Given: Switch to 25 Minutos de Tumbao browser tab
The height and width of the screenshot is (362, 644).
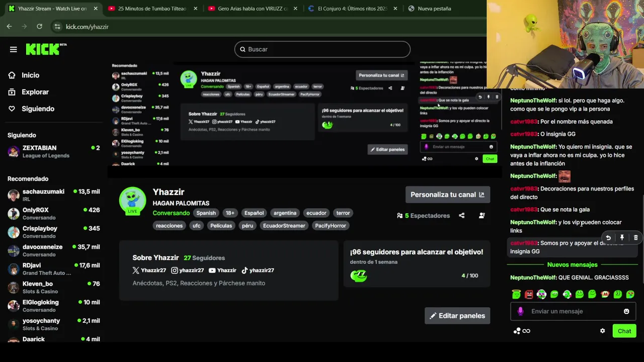Looking at the screenshot, I should 152,9.
